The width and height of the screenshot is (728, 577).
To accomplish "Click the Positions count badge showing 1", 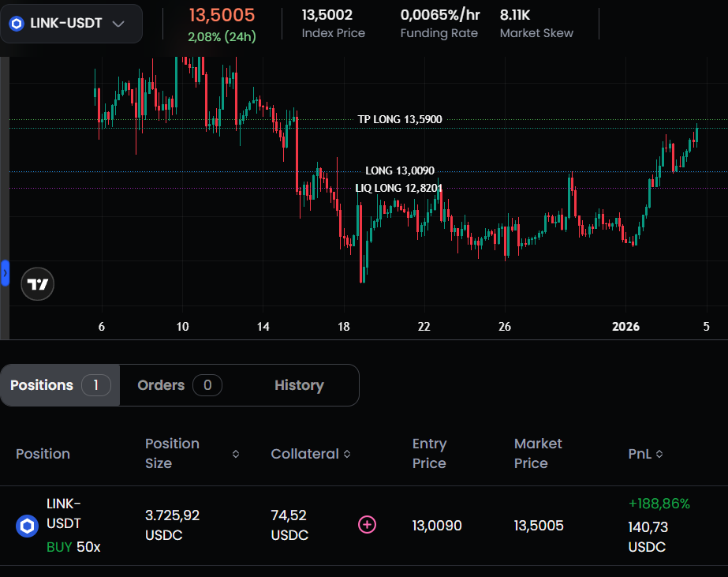I will [x=96, y=385].
